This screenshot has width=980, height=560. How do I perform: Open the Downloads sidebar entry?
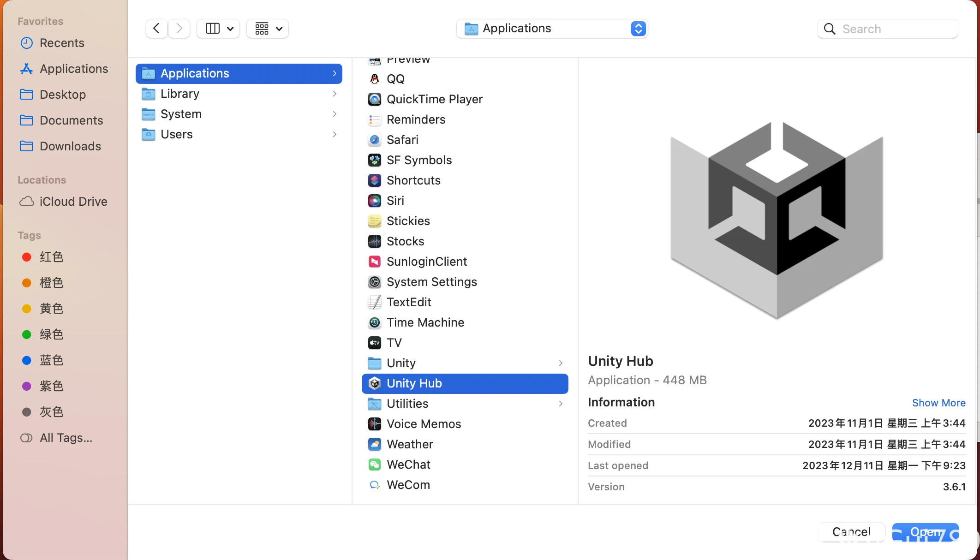click(70, 146)
